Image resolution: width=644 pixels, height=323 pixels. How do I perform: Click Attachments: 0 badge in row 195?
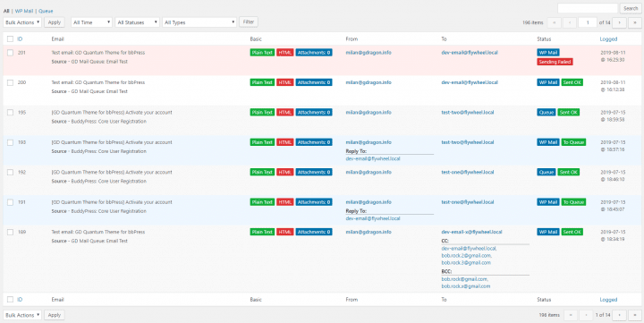[314, 113]
